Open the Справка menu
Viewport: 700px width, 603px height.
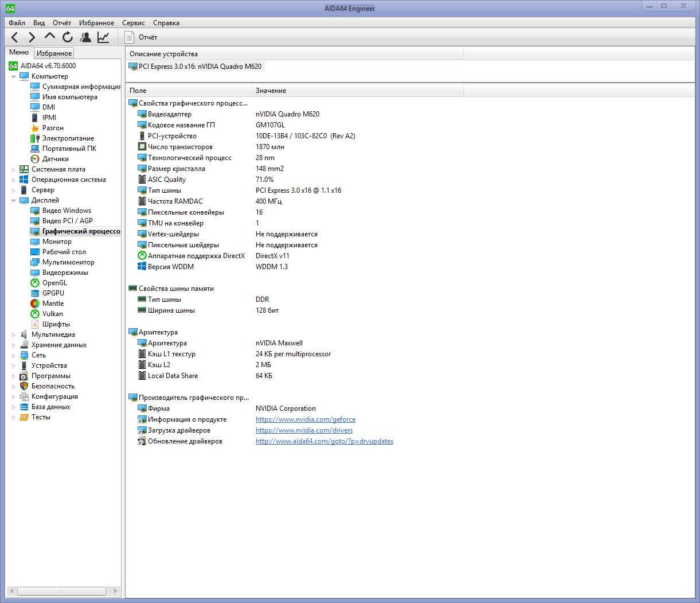pyautogui.click(x=166, y=23)
